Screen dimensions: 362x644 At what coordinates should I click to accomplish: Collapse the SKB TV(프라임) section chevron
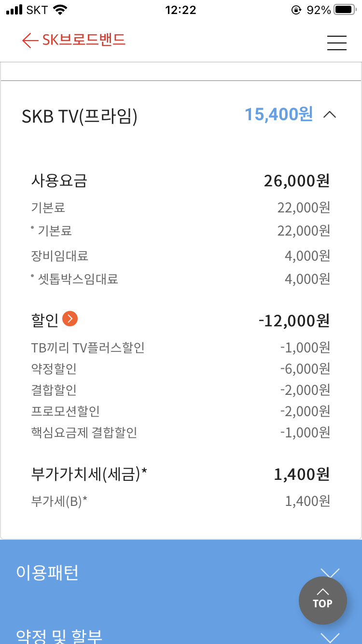330,115
